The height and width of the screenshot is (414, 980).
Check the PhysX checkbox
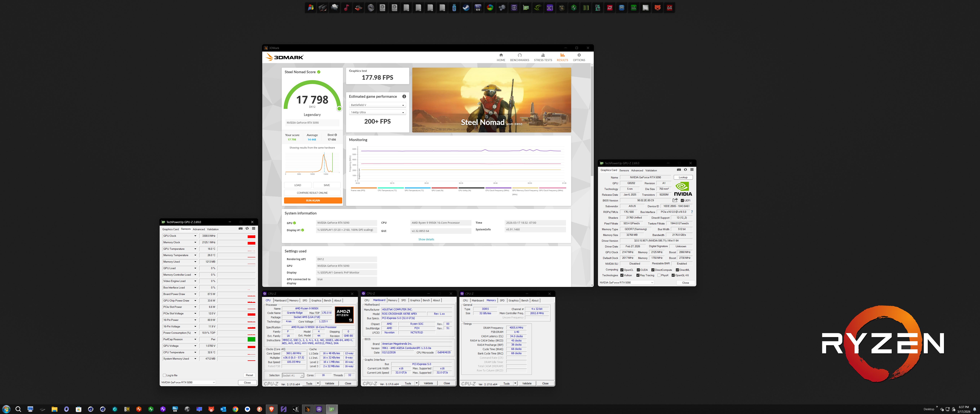tap(659, 275)
